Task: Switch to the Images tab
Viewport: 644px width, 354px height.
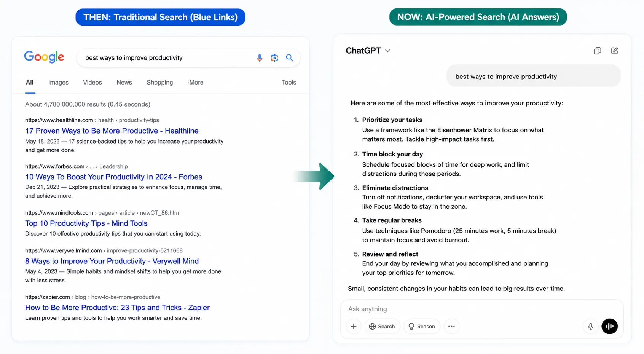Action: pos(58,82)
